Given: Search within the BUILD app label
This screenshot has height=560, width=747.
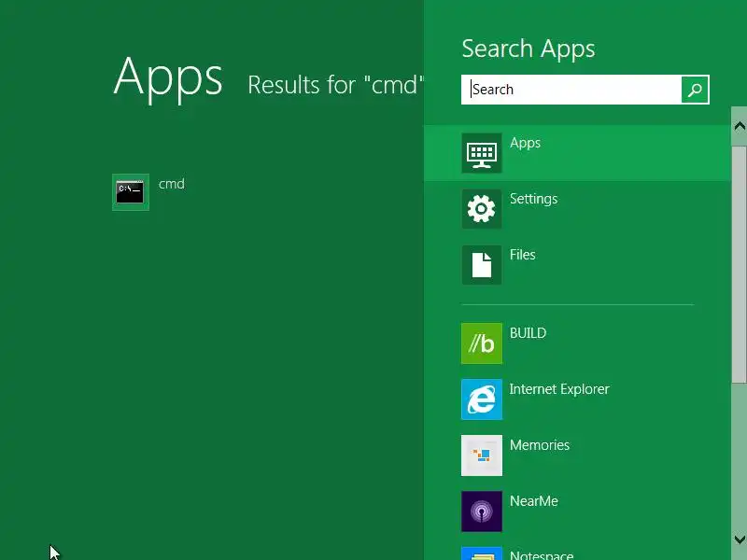Looking at the screenshot, I should pos(528,333).
